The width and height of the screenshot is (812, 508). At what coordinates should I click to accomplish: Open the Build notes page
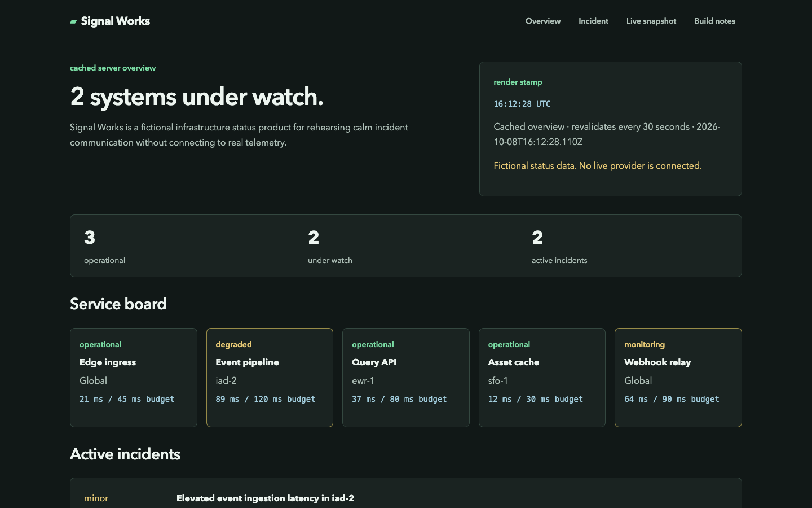[714, 21]
